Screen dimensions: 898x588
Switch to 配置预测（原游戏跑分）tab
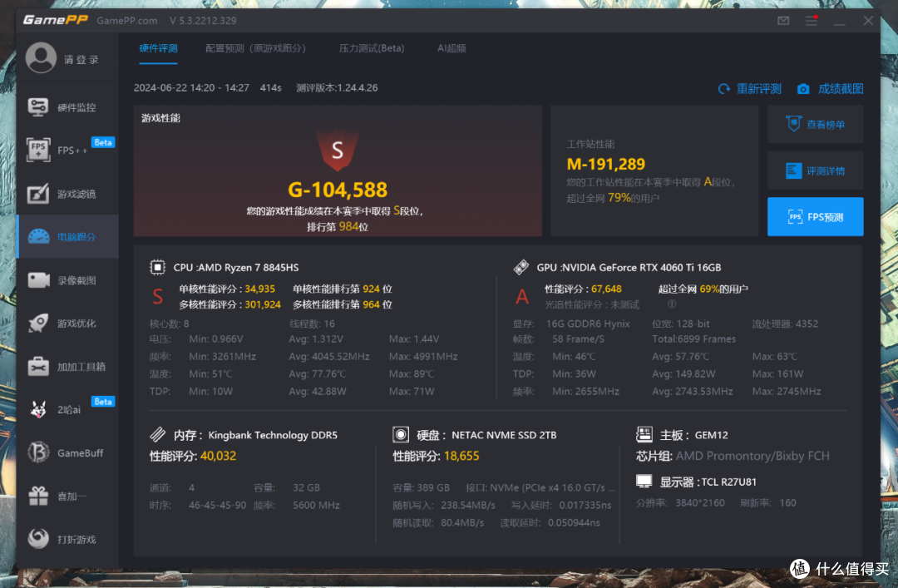point(255,48)
